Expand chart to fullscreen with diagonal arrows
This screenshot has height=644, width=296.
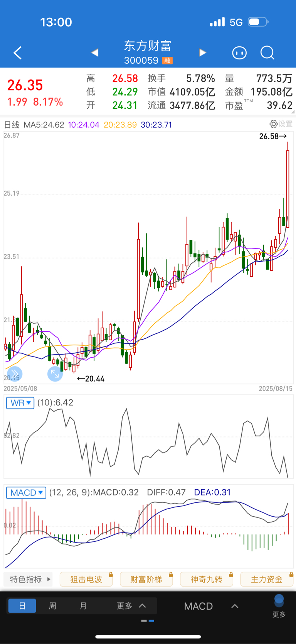click(x=55, y=374)
